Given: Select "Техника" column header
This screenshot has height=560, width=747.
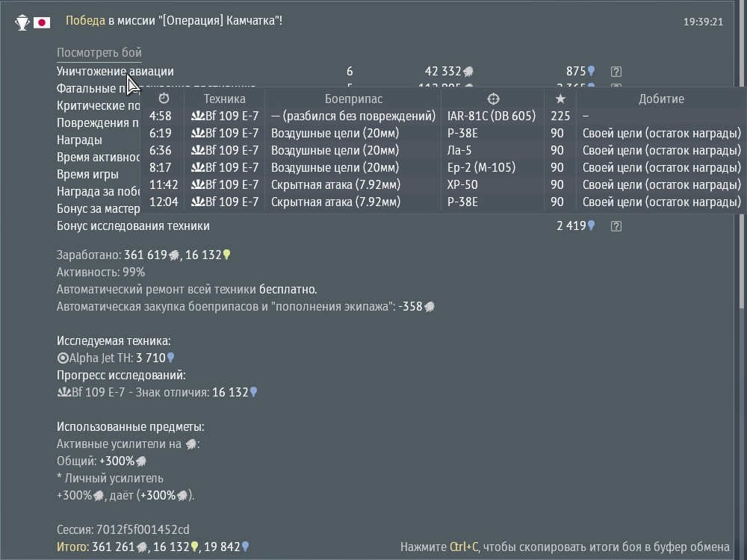Looking at the screenshot, I should click(224, 99).
